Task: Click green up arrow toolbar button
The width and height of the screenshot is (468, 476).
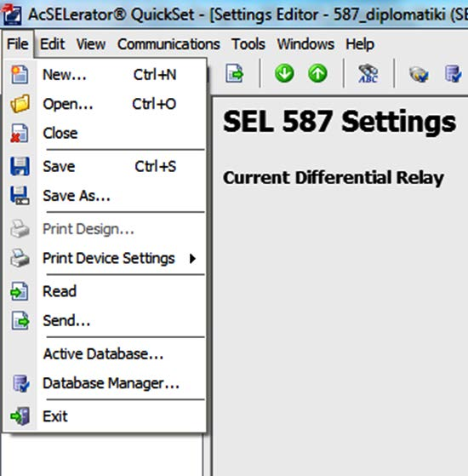Action: pos(317,73)
